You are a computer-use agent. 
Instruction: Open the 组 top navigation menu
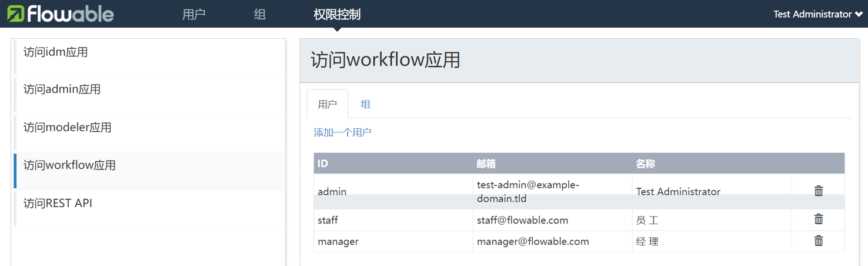coord(260,14)
